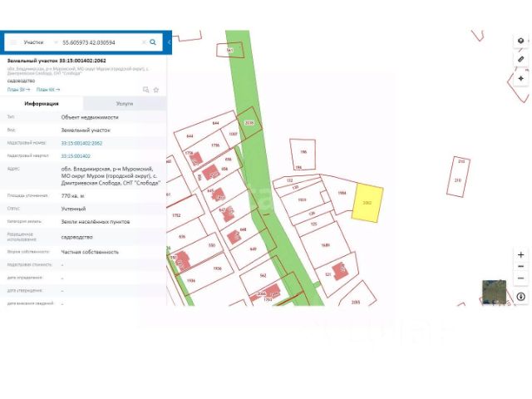This screenshot has height=399, width=532.
Task: Click parcel 210 on the map
Action: 458,180
